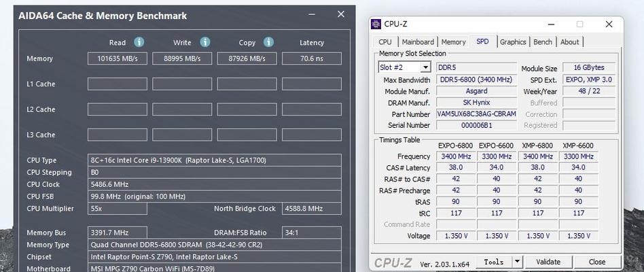
Task: Open the Graphics tab in CPU-Z
Action: (x=513, y=42)
